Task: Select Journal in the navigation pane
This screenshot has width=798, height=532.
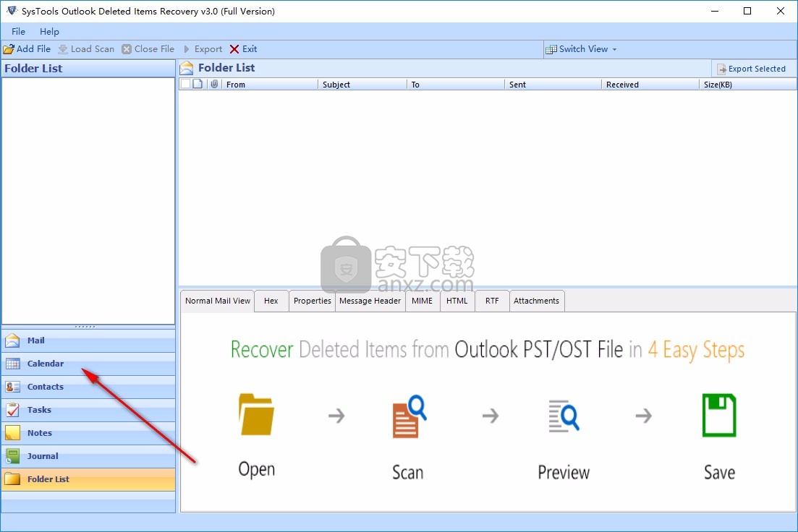Action: pos(88,456)
